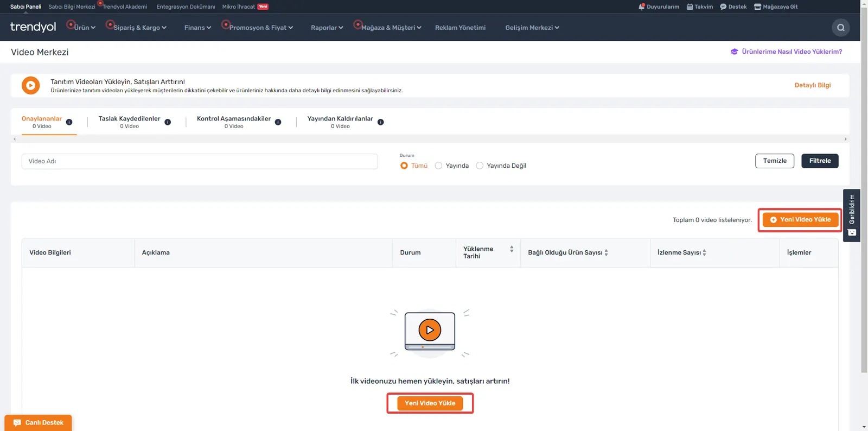Expand the Promosyon & Fiyat menu

pos(261,28)
